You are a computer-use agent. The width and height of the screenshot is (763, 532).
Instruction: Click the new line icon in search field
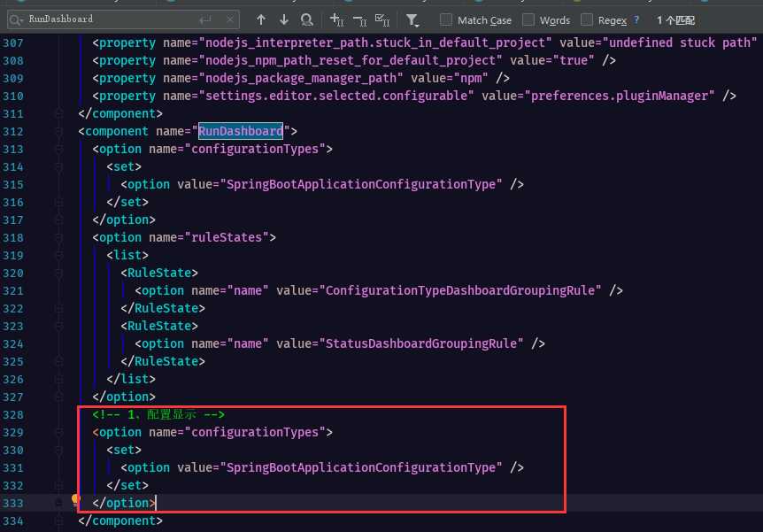coord(205,20)
